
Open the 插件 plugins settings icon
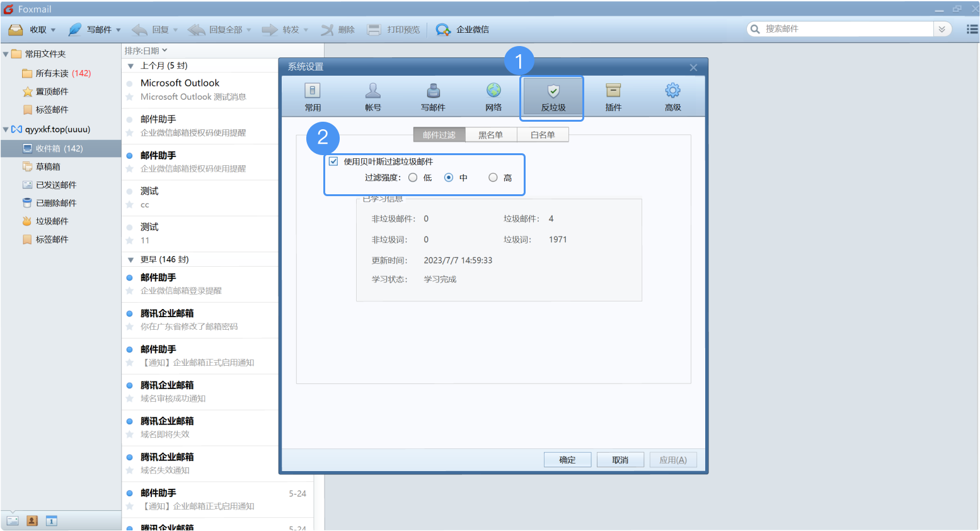coord(613,91)
